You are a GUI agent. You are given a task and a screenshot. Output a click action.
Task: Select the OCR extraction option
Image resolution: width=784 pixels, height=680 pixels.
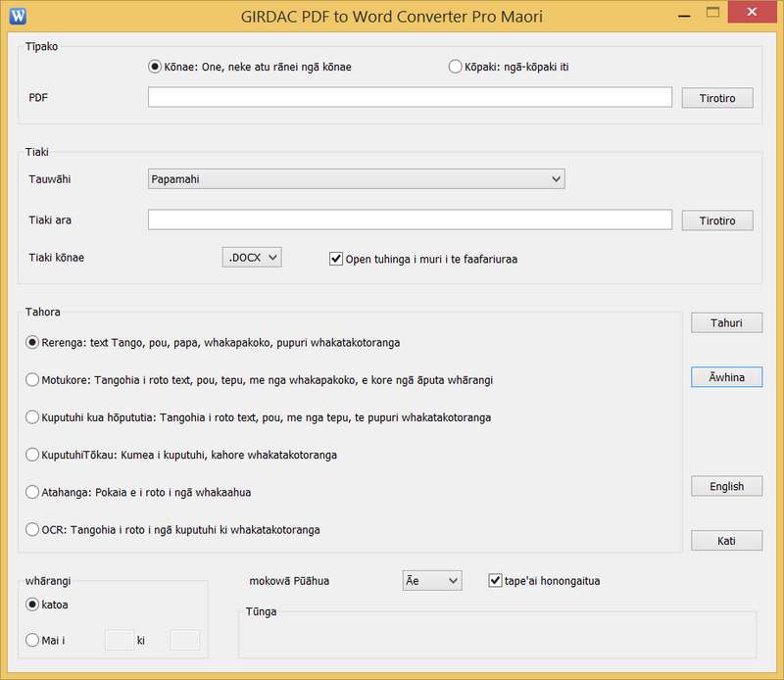[x=33, y=530]
